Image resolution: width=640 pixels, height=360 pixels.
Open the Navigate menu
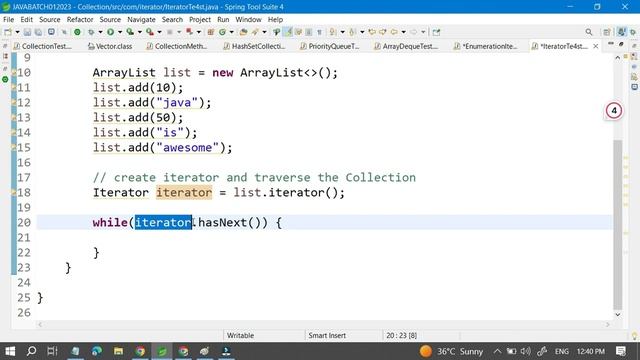(x=141, y=20)
